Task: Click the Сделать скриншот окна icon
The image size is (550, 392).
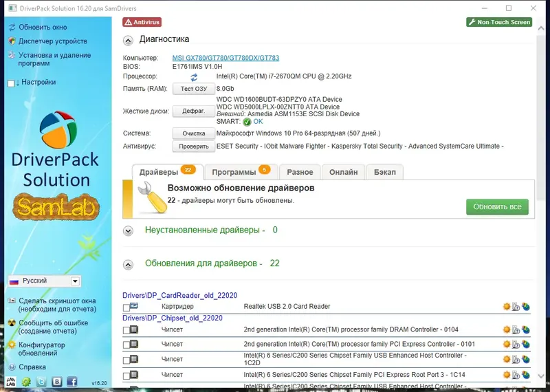Action: 12,301
